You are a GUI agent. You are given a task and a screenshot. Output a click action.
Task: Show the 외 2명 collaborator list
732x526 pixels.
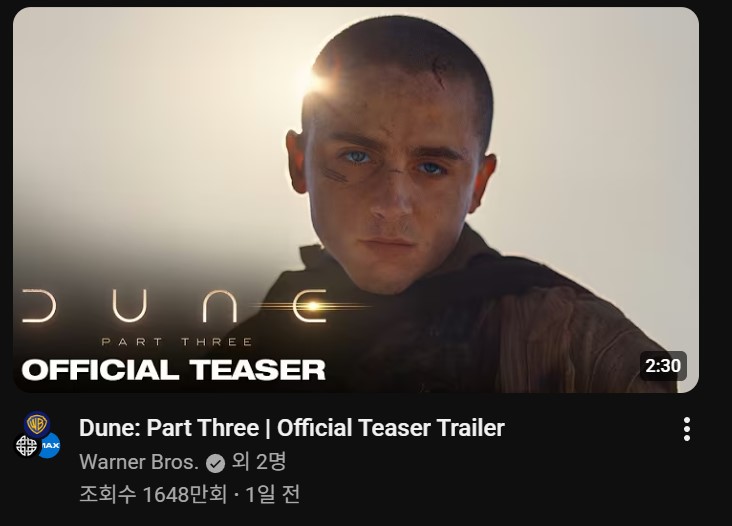[259, 462]
